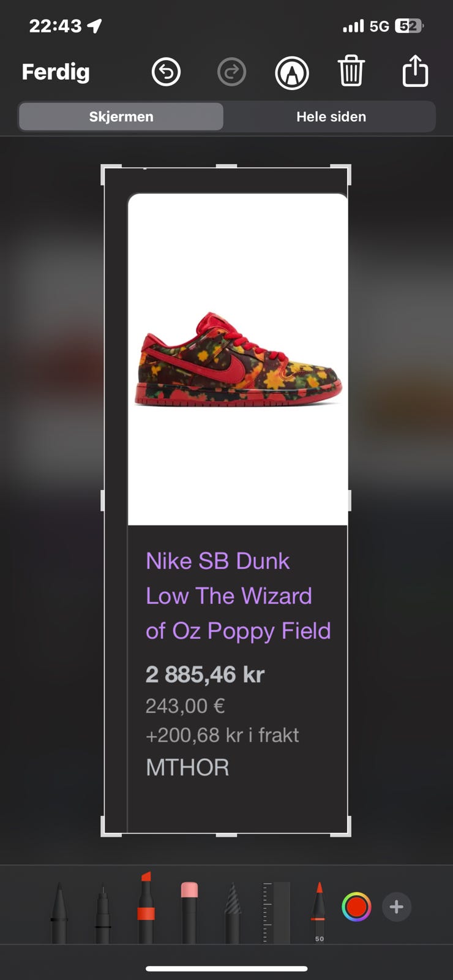The width and height of the screenshot is (453, 980).
Task: Select the lasso selection pencil tool
Action: [x=233, y=913]
